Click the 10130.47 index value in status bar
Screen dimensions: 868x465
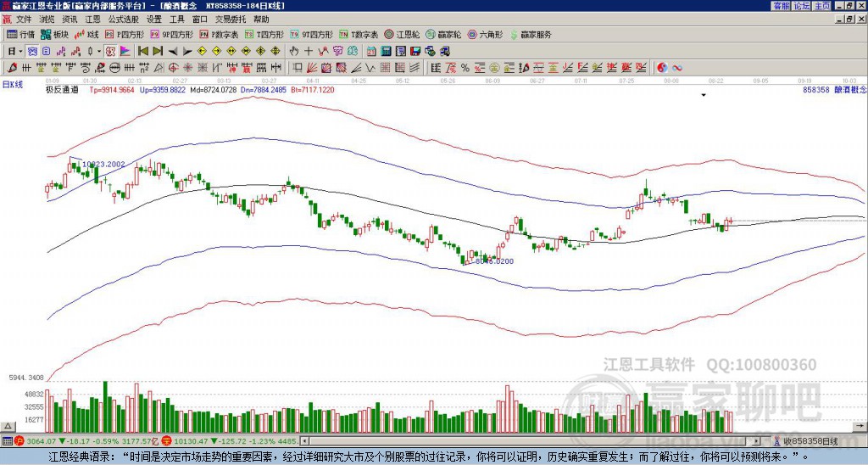tap(189, 441)
